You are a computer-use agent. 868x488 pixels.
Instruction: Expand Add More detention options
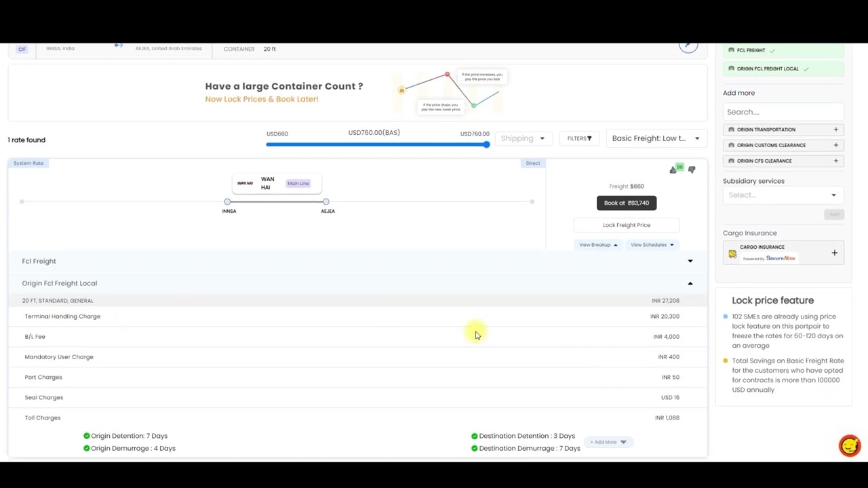tap(608, 442)
